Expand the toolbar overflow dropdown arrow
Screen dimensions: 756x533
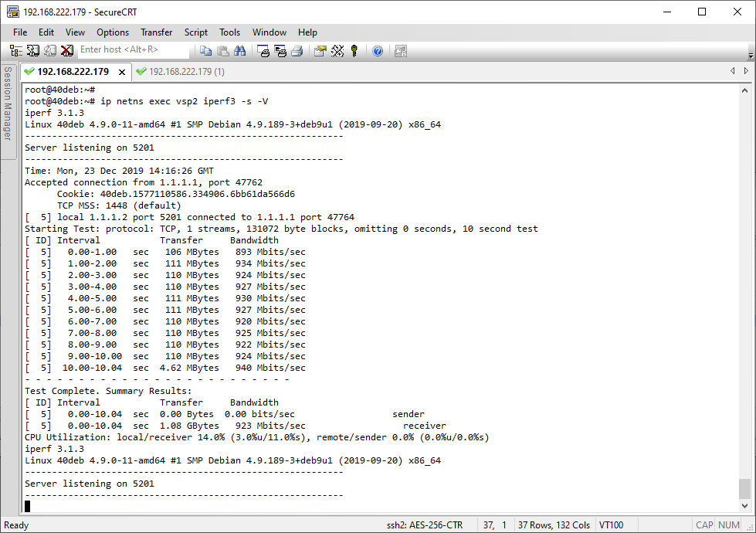coord(751,56)
